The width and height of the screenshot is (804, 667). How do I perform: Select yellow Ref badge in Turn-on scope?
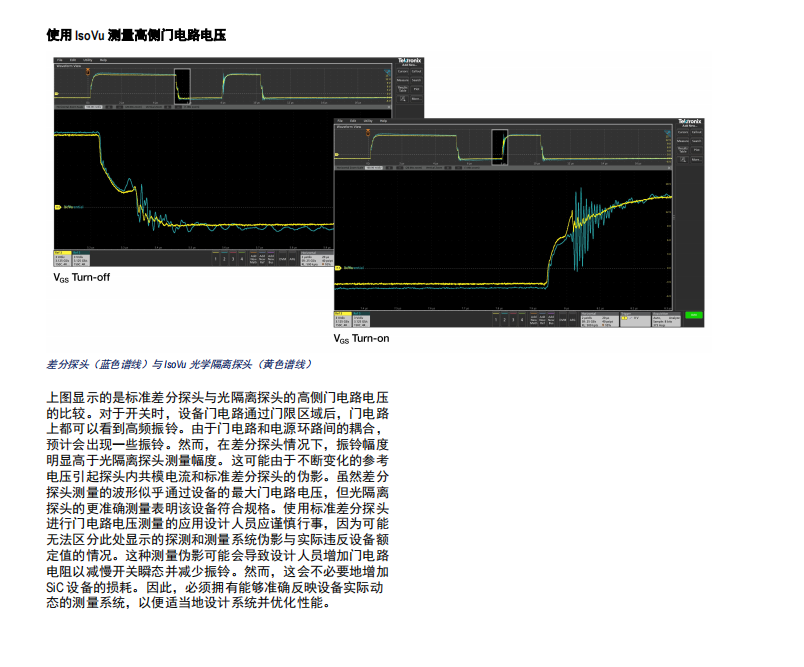pos(343,319)
